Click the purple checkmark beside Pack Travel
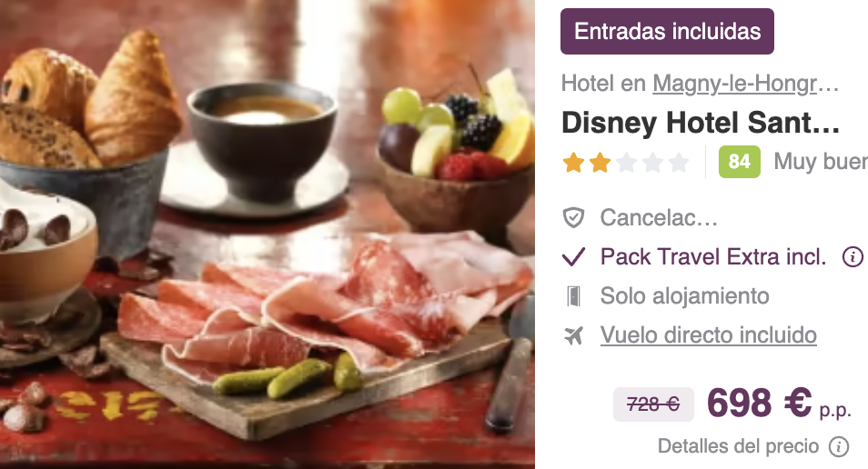This screenshot has width=868, height=469. tap(573, 256)
